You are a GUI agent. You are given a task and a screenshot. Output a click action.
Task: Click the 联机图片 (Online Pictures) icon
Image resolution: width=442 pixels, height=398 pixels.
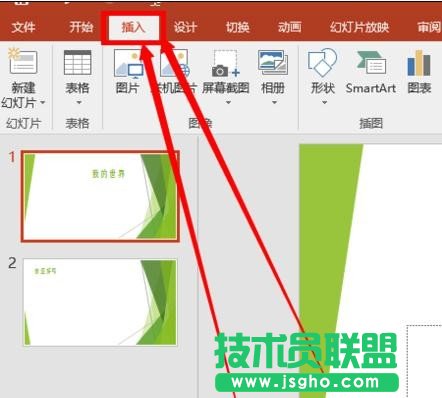click(175, 63)
